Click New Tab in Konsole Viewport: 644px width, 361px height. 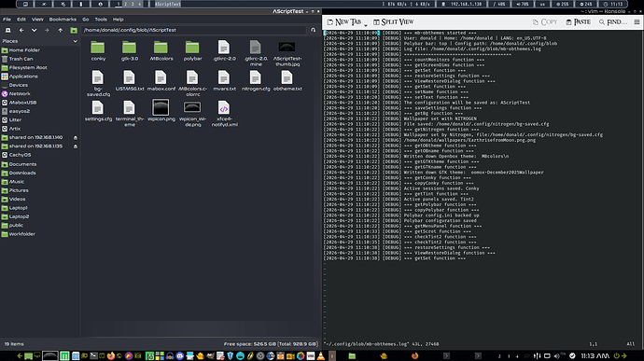coord(344,21)
